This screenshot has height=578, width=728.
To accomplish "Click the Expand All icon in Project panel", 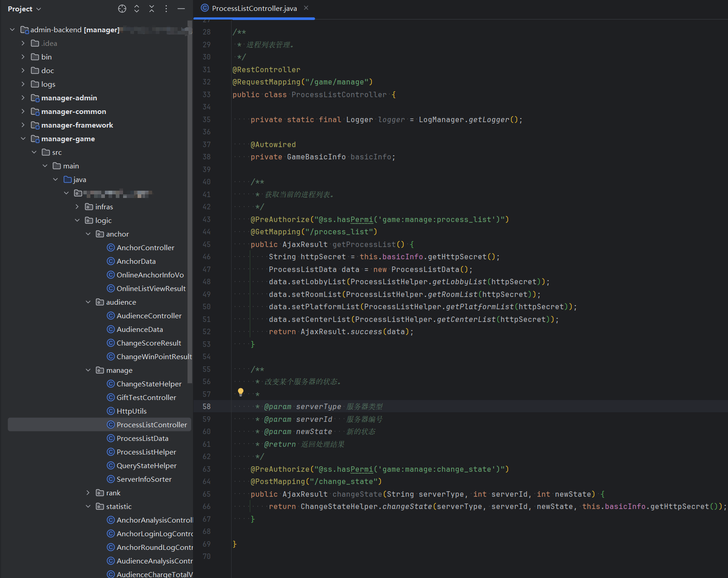I will 137,9.
